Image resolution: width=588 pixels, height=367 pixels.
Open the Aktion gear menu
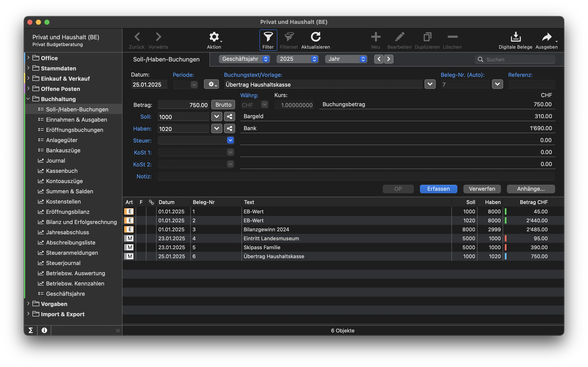(x=214, y=37)
